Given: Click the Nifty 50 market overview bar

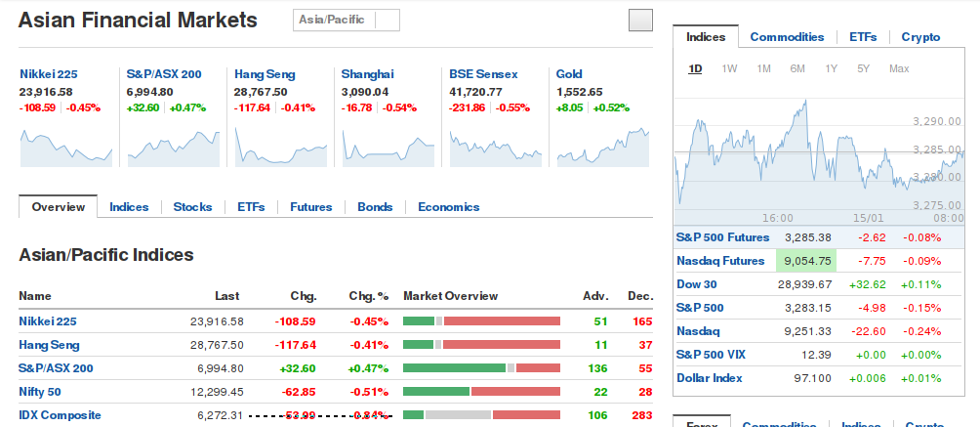Looking at the screenshot, I should [x=481, y=391].
